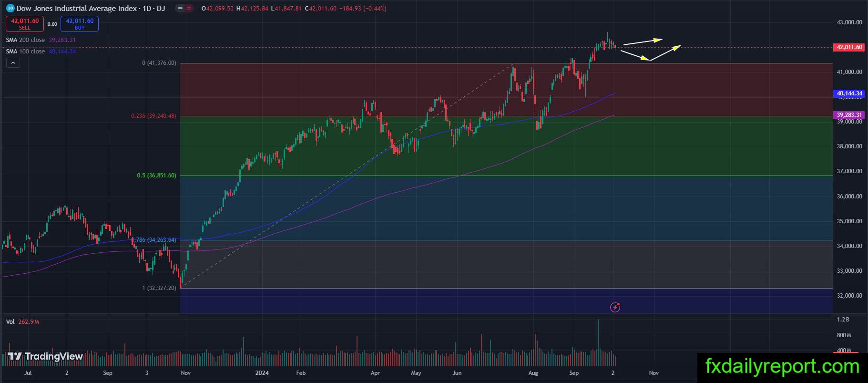Click the 0.00 spread value between Sell and Buy

point(52,24)
